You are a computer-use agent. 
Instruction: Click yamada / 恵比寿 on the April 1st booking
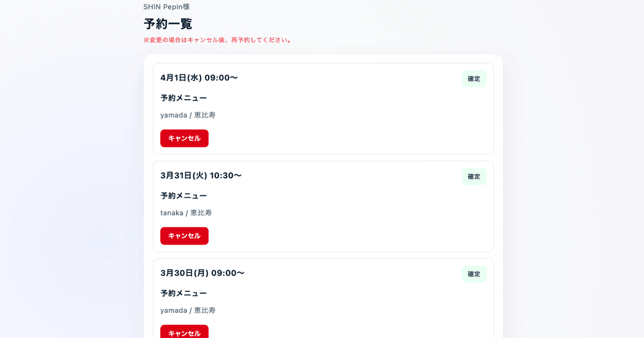[187, 115]
